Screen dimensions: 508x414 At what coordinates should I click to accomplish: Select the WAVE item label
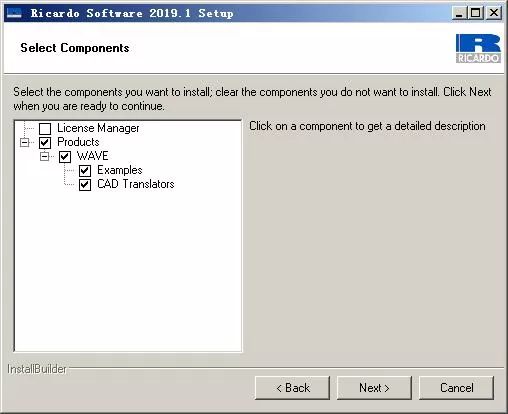tap(93, 156)
